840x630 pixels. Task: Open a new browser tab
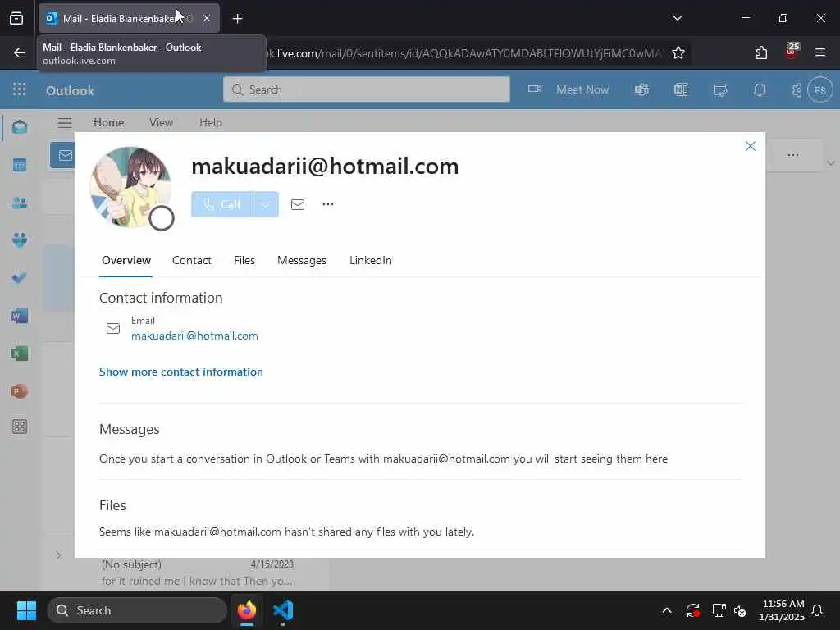[x=237, y=19]
